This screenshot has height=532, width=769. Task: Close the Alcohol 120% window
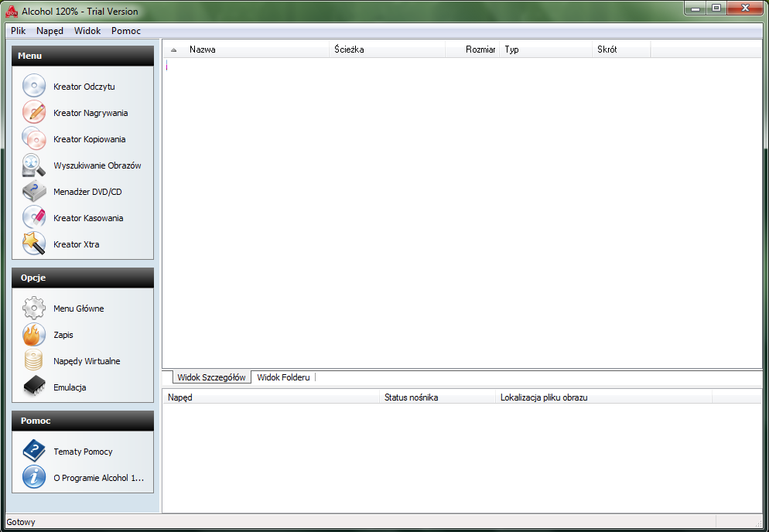[746, 8]
